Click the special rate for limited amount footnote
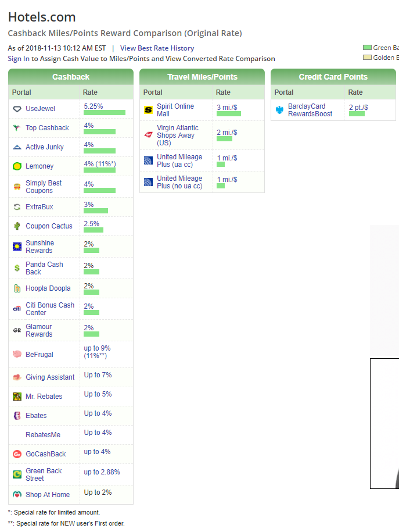This screenshot has width=399, height=532. [54, 512]
